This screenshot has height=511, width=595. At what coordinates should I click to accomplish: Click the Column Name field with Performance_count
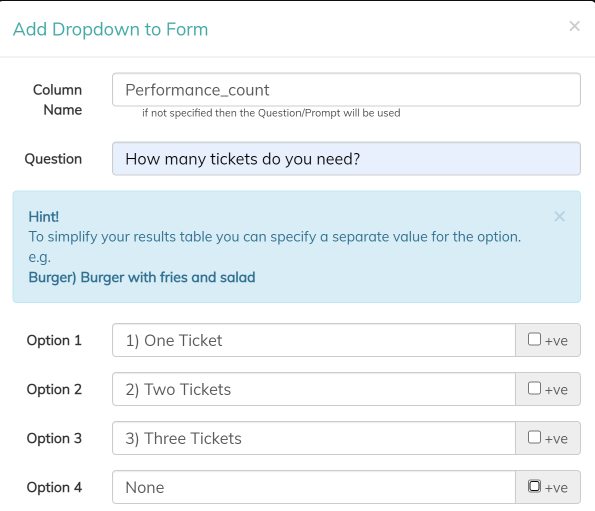346,90
